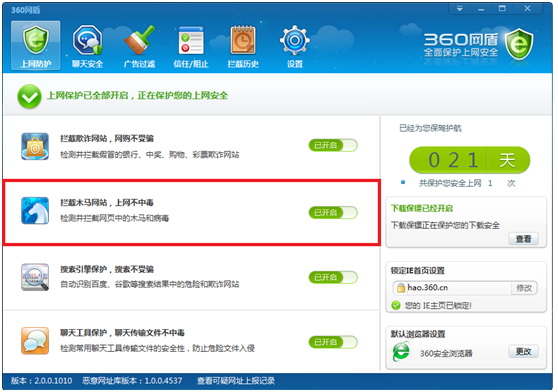Click the hao.360.cn homepage field
Viewport: 558px width, 392px height.
tap(452, 288)
